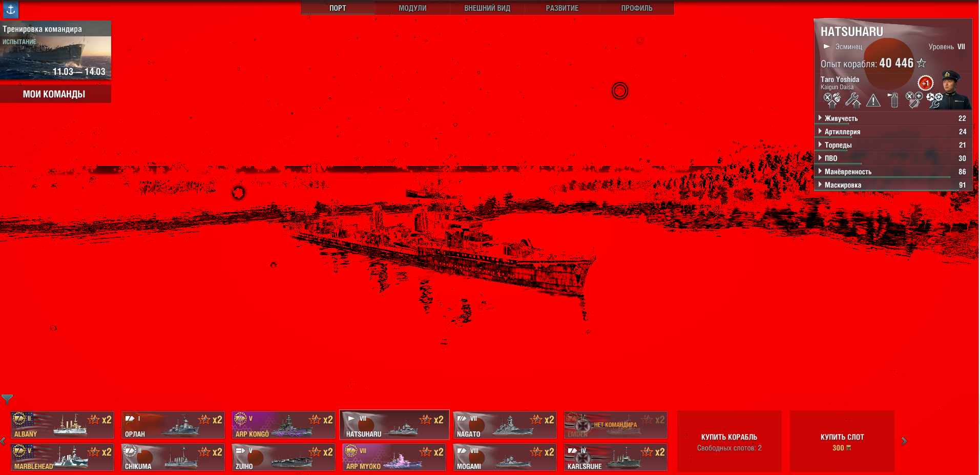980x475 pixels.
Task: Click the star icon beside ship experience
Action: coord(922,63)
